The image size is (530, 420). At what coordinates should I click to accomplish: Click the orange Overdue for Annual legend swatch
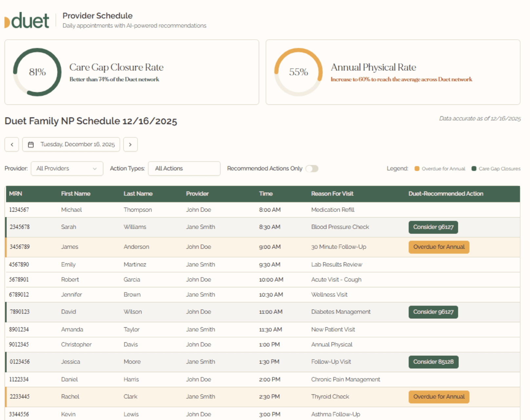click(417, 169)
